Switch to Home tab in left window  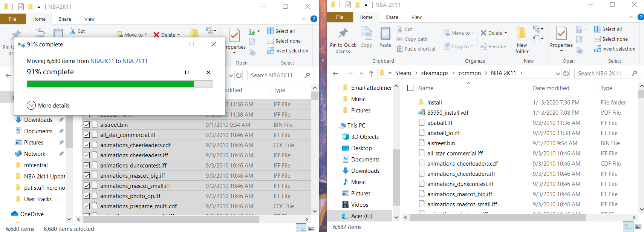point(39,19)
